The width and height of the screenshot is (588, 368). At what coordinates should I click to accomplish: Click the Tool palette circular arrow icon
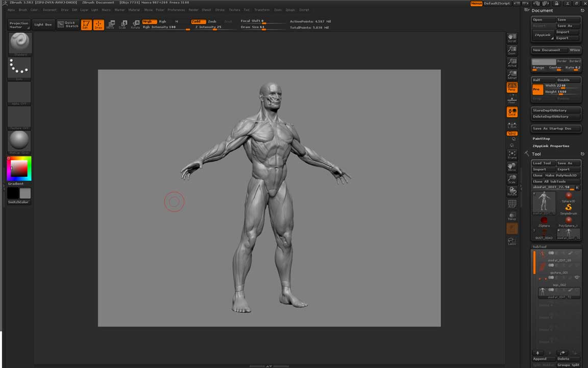tap(582, 154)
